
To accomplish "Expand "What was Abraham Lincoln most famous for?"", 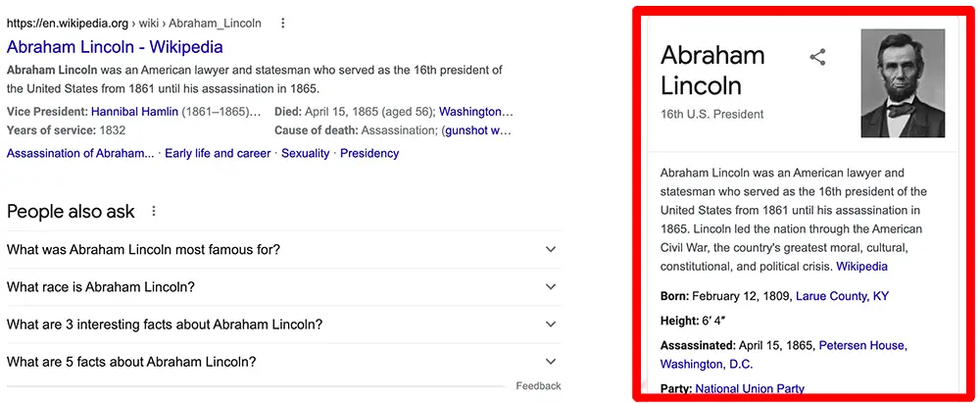I will coord(284,249).
